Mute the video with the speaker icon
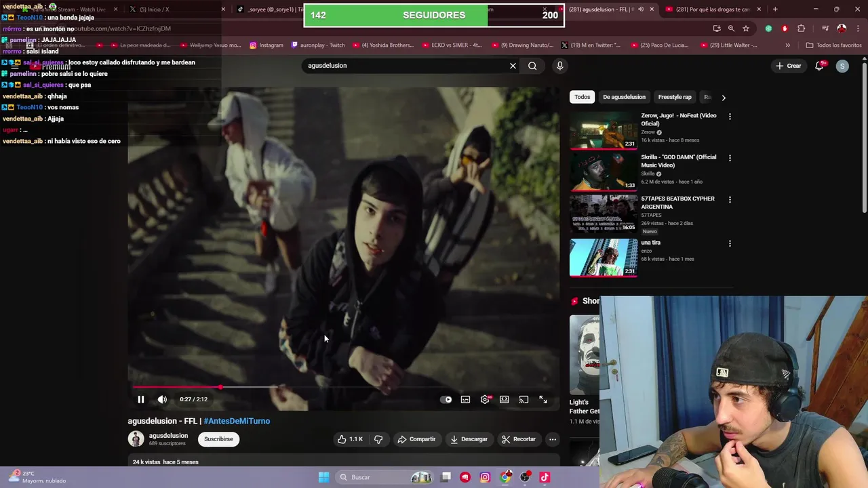 (x=162, y=399)
